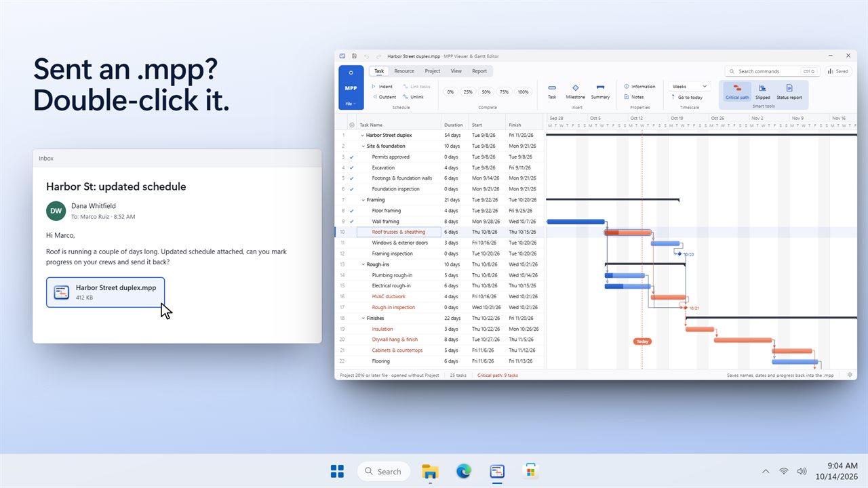
Task: Set completion to 50%
Action: pyautogui.click(x=486, y=92)
